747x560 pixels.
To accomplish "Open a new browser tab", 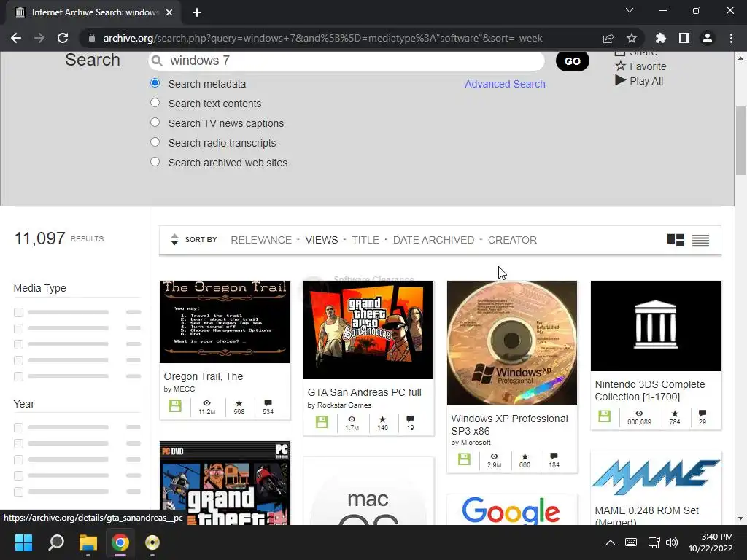I will [197, 12].
